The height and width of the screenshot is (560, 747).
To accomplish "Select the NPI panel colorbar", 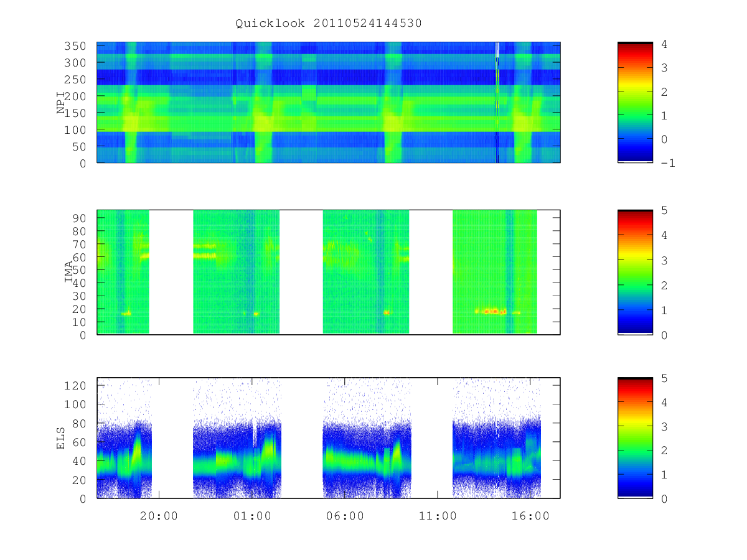I will tap(635, 103).
